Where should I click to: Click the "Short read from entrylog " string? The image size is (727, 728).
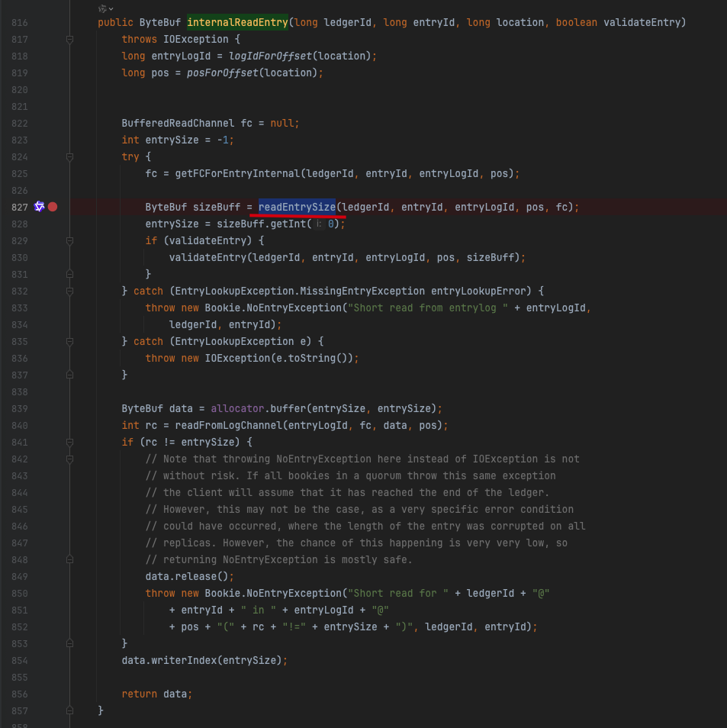pyautogui.click(x=427, y=308)
